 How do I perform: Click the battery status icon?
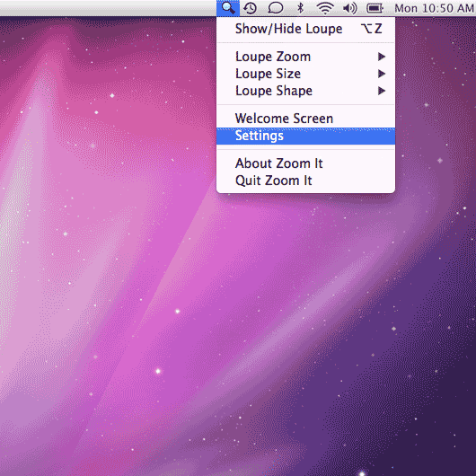coord(375,8)
